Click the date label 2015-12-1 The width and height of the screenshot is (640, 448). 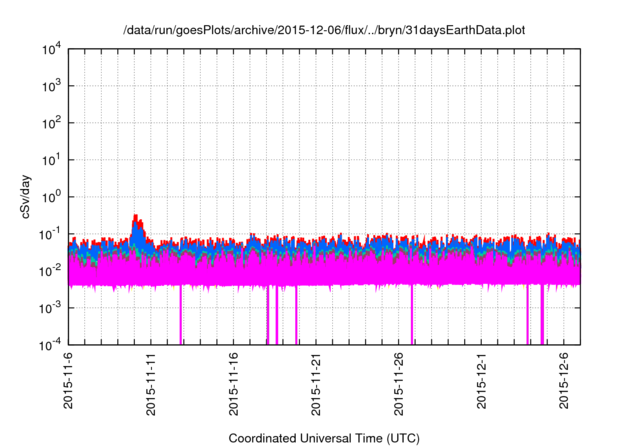pos(481,380)
